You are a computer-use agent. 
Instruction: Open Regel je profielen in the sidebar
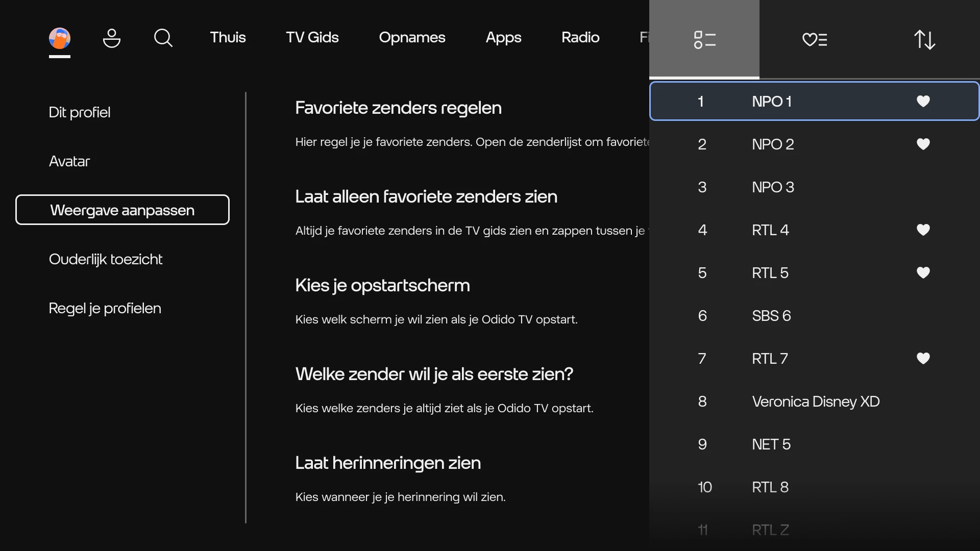pos(105,308)
